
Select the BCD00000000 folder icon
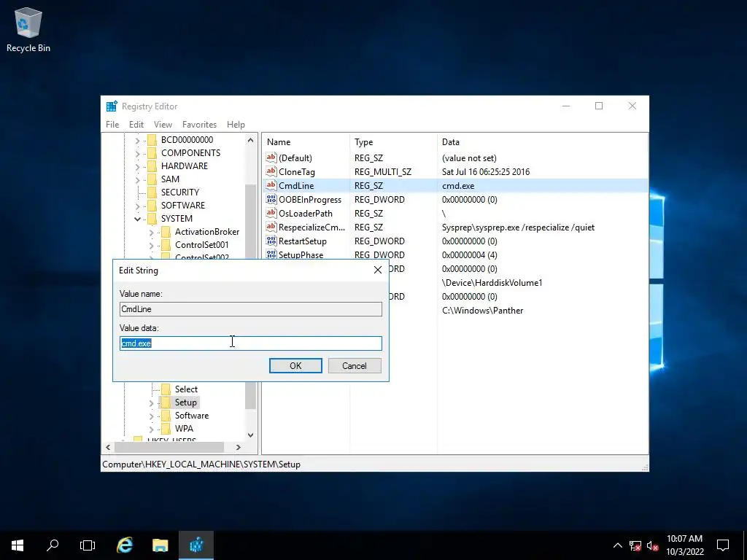(x=152, y=139)
